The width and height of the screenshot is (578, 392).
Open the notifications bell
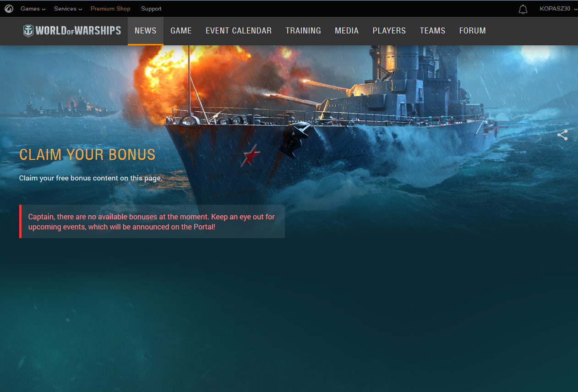[x=523, y=9]
